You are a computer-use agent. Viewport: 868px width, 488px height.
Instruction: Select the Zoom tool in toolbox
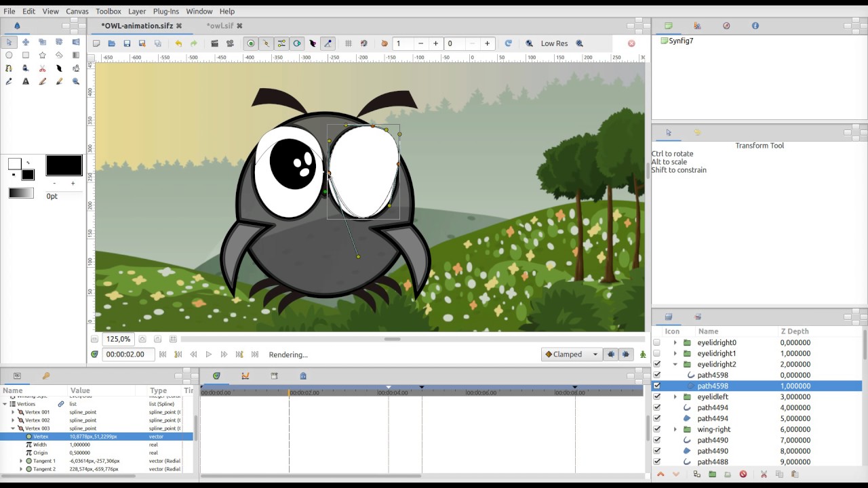(x=75, y=81)
